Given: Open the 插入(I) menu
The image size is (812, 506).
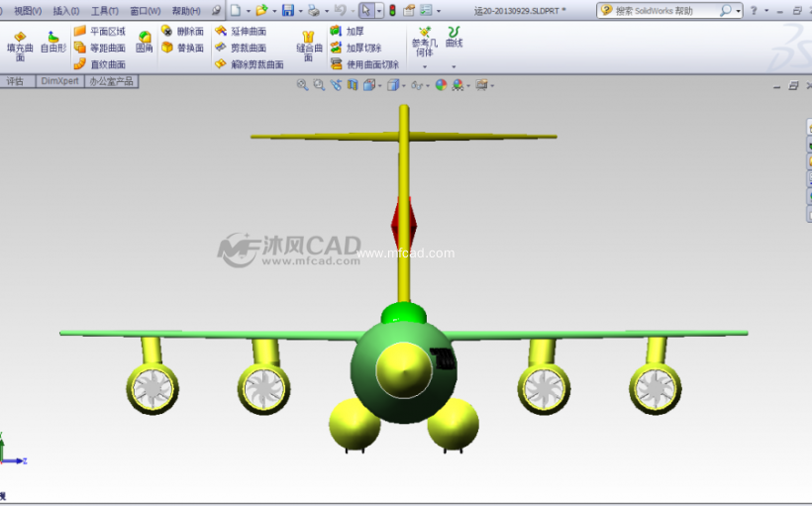Looking at the screenshot, I should pyautogui.click(x=66, y=10).
